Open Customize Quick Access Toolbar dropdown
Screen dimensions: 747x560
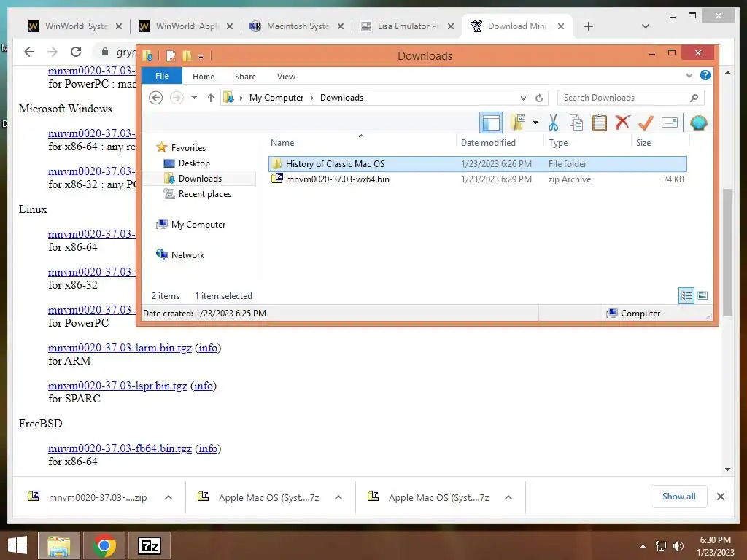(x=201, y=57)
